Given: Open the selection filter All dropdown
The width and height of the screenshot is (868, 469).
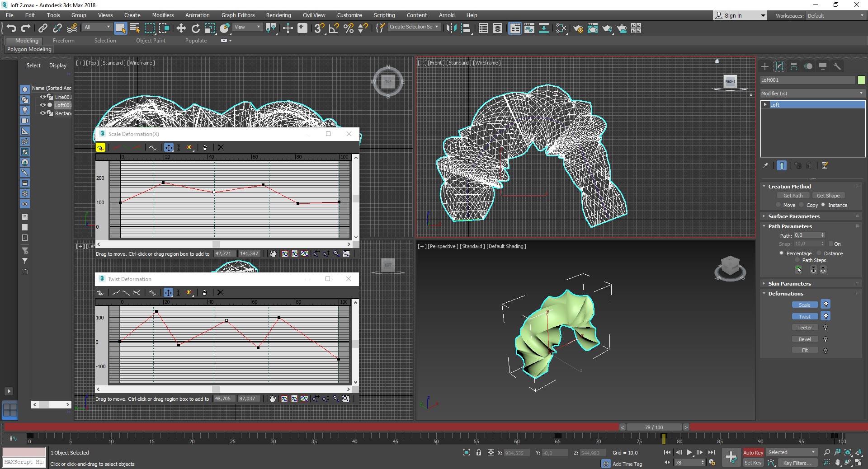Looking at the screenshot, I should point(97,27).
